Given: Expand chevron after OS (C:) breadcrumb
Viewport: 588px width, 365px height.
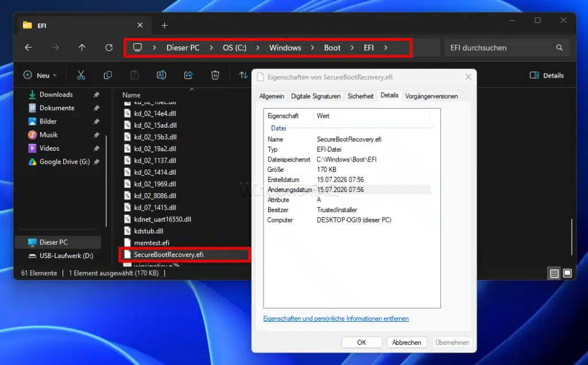Looking at the screenshot, I should click(258, 48).
